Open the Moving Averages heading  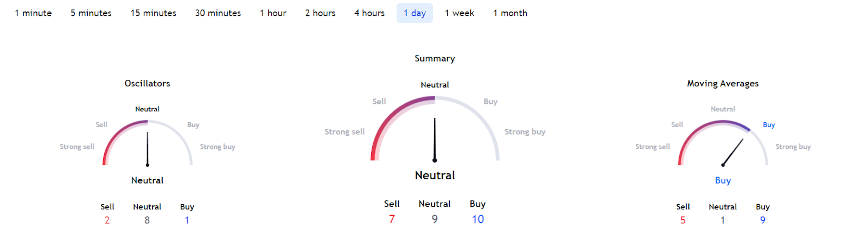[723, 83]
